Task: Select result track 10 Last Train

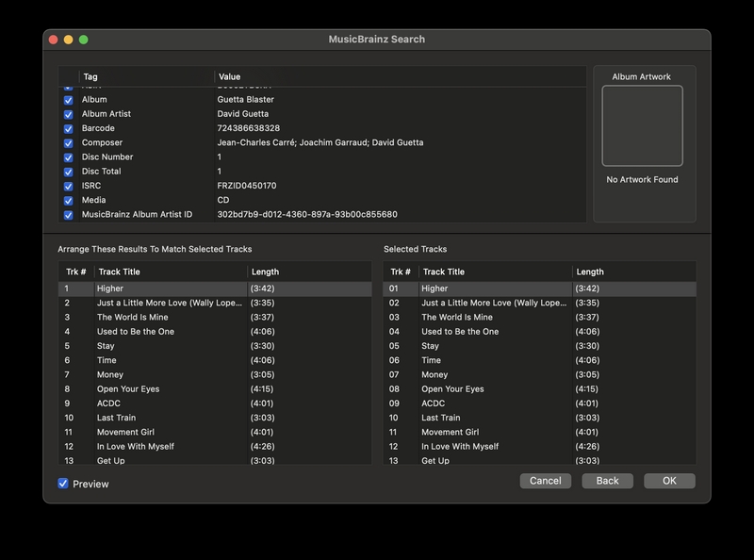Action: click(215, 418)
